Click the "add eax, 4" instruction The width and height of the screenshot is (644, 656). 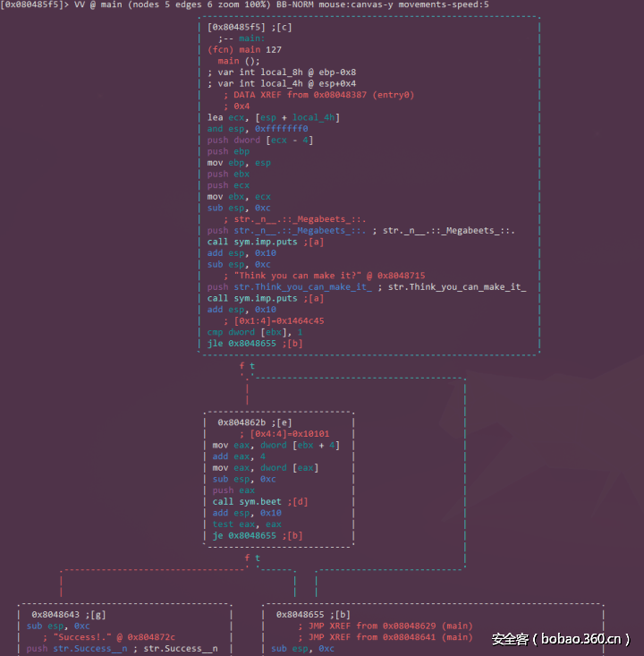tap(239, 456)
